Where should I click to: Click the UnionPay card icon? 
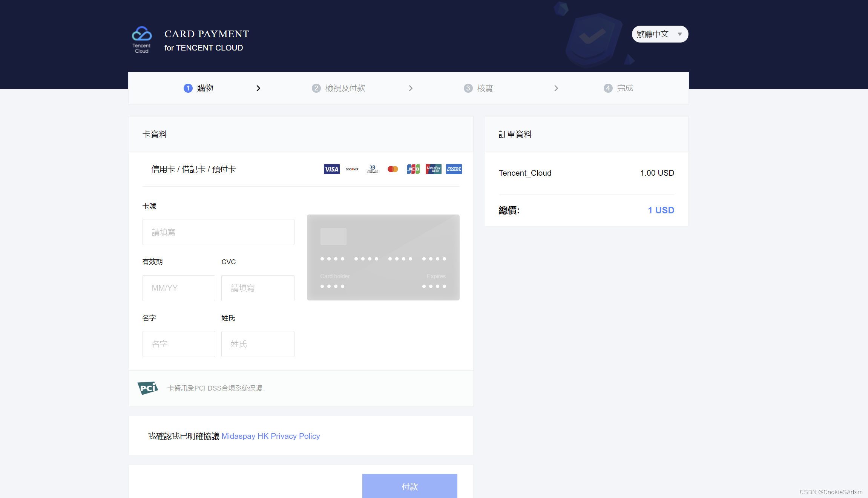click(x=433, y=170)
